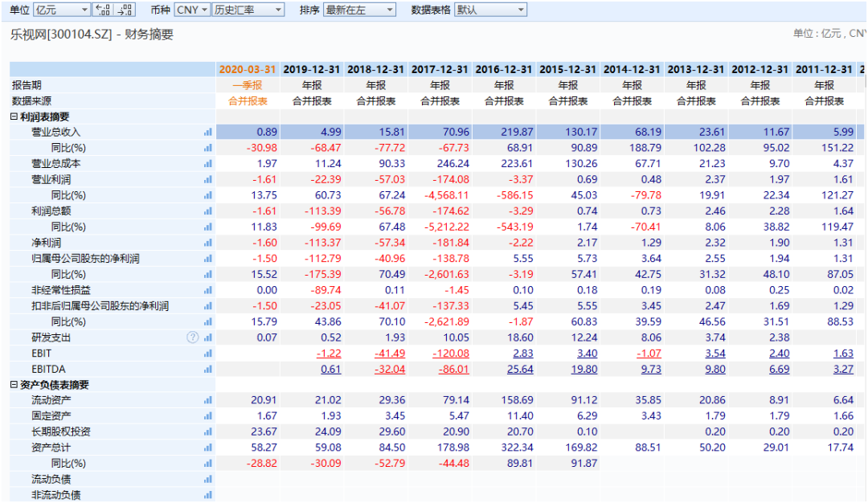Collapse the 利润表摘要 section
The width and height of the screenshot is (868, 503).
coord(14,117)
